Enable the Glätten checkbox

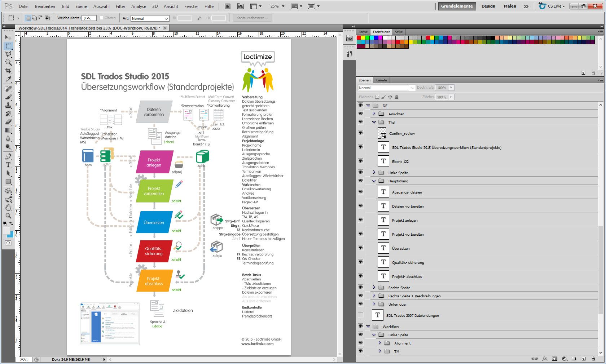coord(101,18)
